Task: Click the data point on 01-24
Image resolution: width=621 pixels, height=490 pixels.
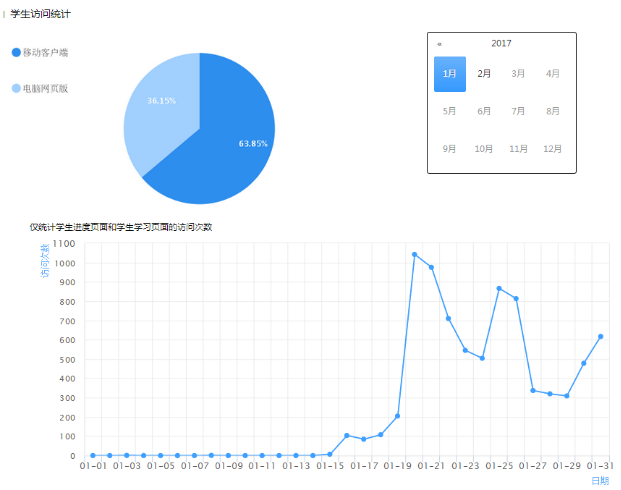Action: click(482, 358)
